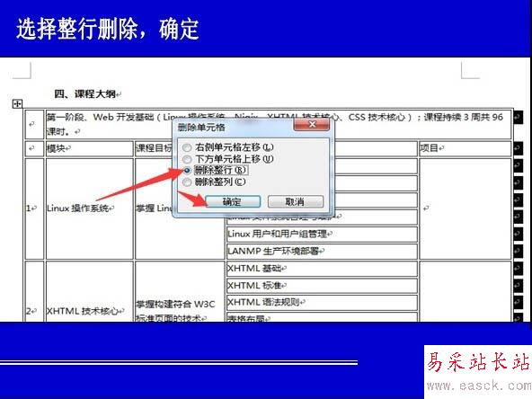Close the 删除单元格 dialog
Viewport: 532px width, 399px height.
pyautogui.click(x=312, y=125)
